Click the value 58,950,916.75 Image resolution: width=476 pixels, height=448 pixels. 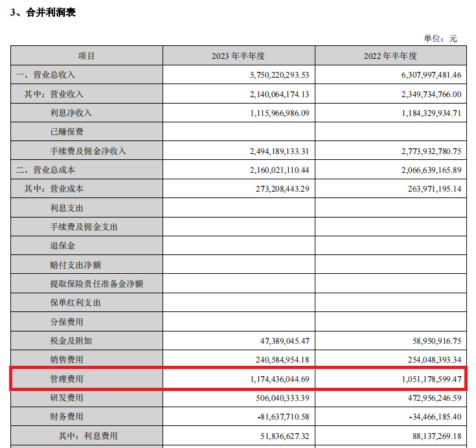point(437,341)
